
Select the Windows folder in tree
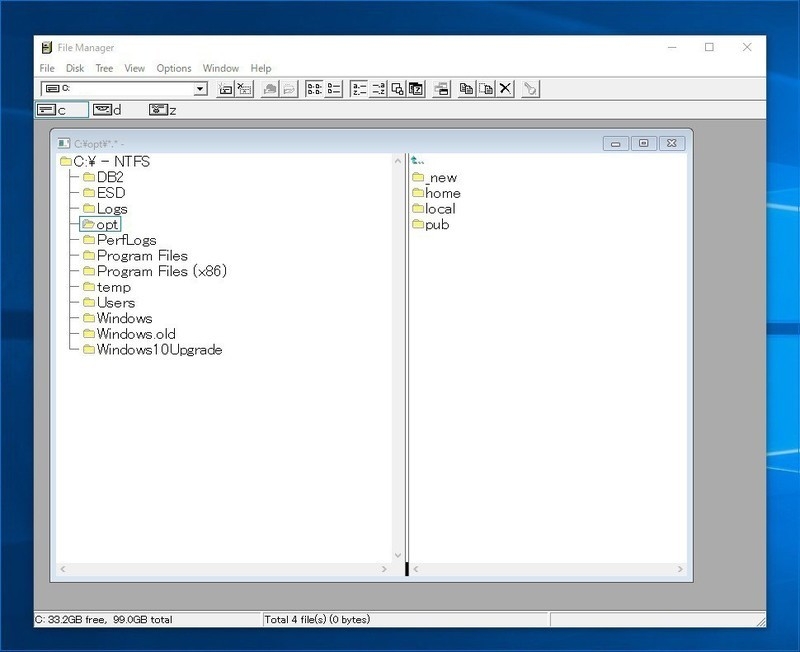click(117, 318)
